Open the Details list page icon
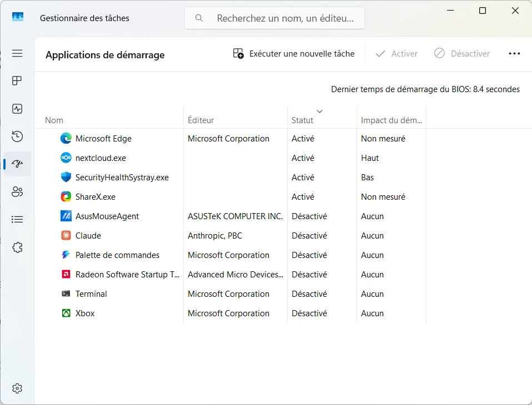This screenshot has width=532, height=405. click(17, 219)
